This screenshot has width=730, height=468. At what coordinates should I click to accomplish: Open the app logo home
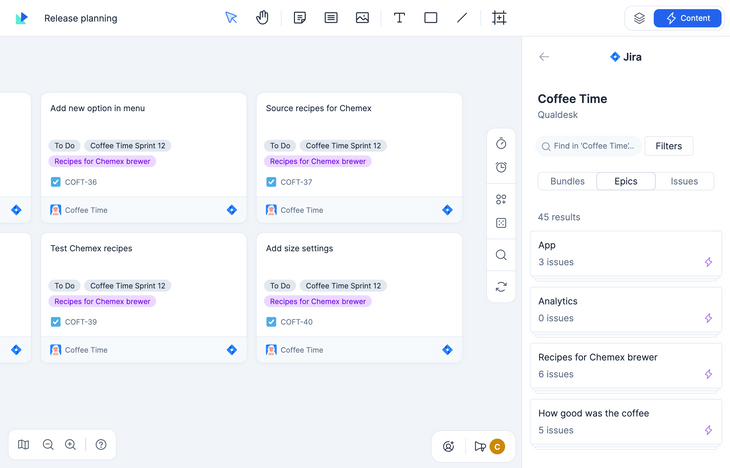(21, 18)
